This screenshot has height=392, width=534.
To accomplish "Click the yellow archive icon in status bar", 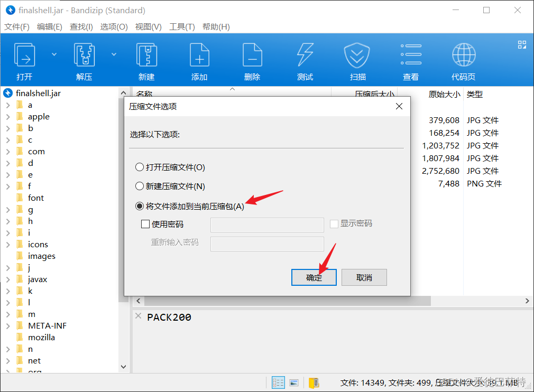I will (x=314, y=383).
